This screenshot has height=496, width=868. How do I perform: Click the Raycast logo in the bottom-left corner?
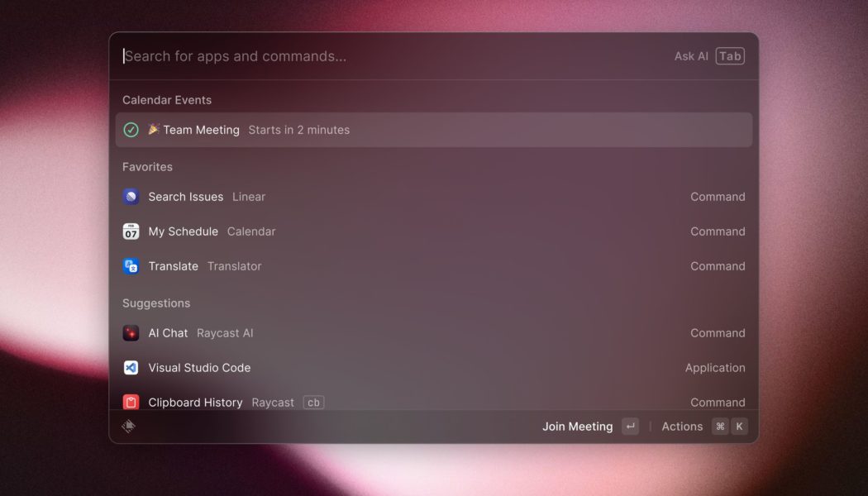coord(129,427)
